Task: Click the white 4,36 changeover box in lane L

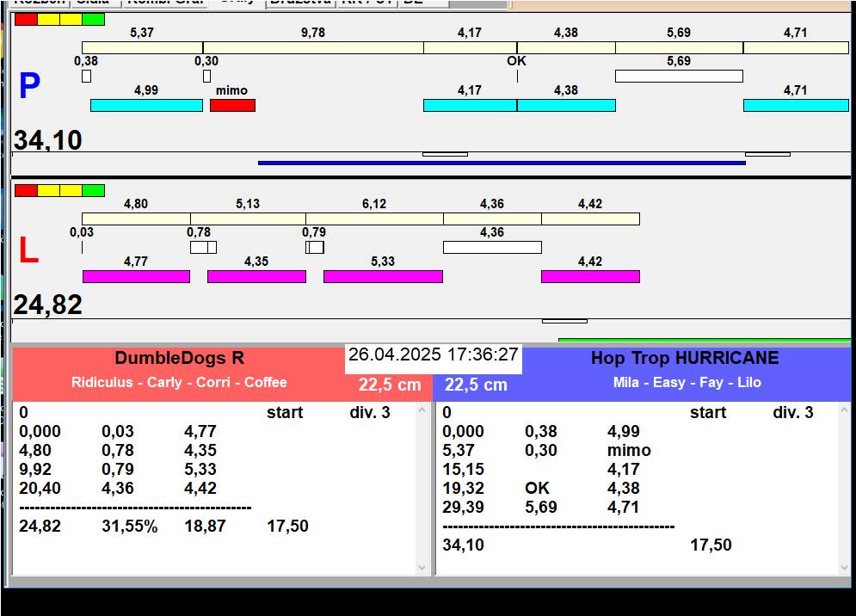Action: [x=492, y=247]
